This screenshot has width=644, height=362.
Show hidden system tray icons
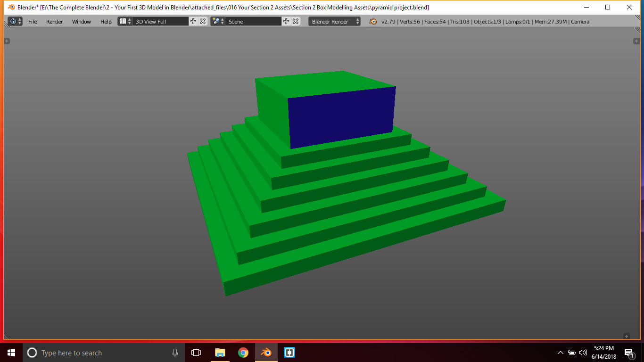pyautogui.click(x=560, y=353)
